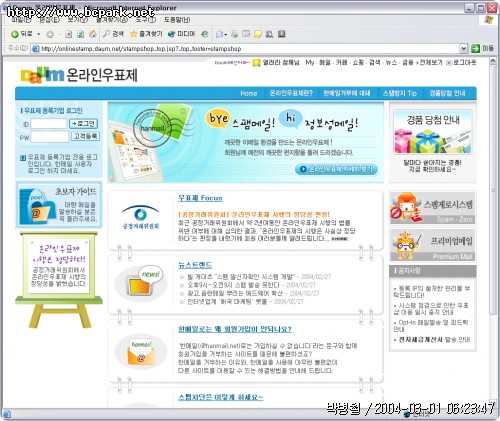
Task: Open the Search (검색) toolbar panel
Action: click(113, 34)
